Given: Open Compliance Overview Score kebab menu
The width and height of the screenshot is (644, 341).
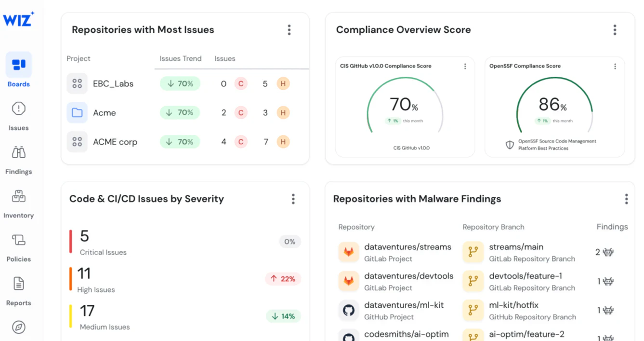Looking at the screenshot, I should pos(615,30).
